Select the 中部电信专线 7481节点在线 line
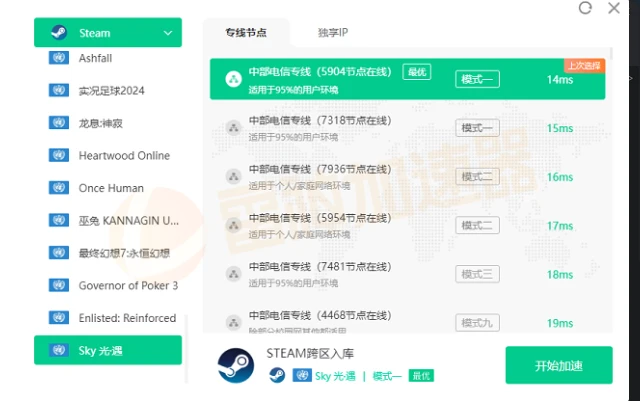 (407, 274)
